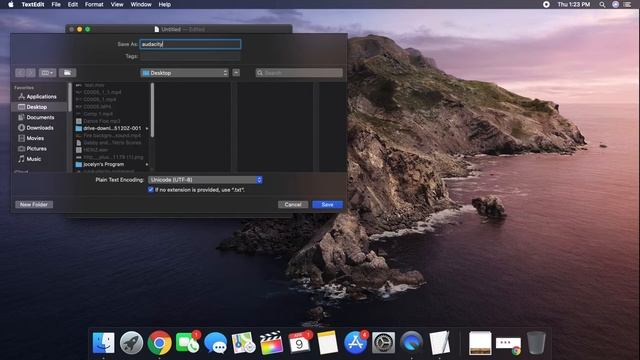Select Downloads in sidebar
Image resolution: width=640 pixels, height=360 pixels.
(40, 128)
